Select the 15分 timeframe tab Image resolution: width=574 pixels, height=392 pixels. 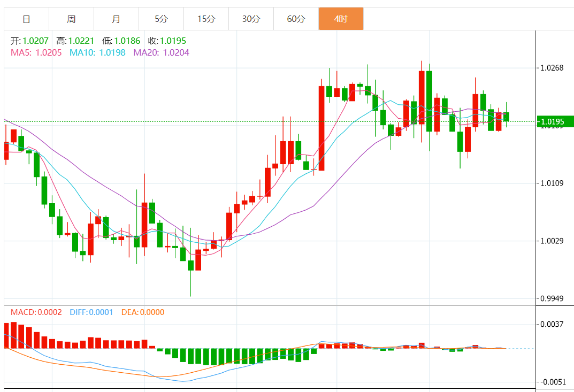206,19
